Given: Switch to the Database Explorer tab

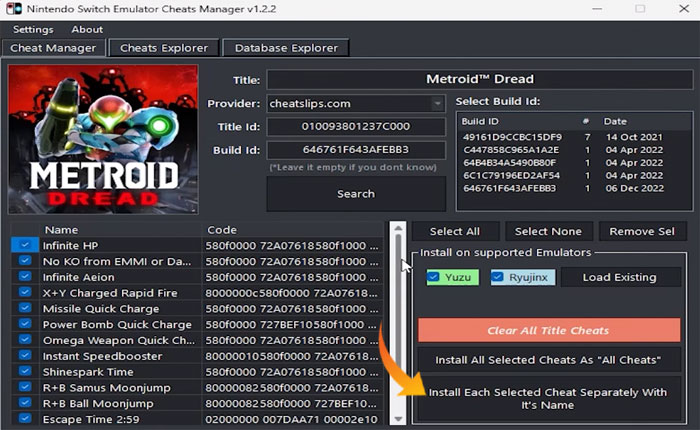Looking at the screenshot, I should (286, 48).
